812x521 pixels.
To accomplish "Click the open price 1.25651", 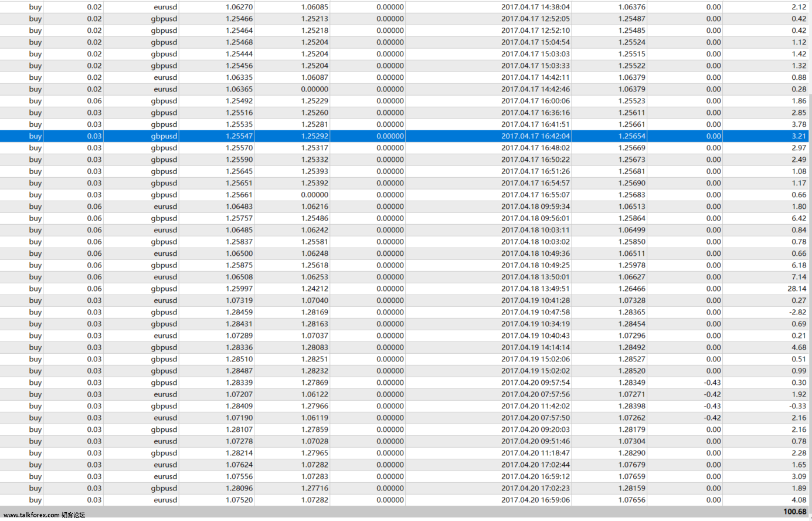I will (x=239, y=183).
